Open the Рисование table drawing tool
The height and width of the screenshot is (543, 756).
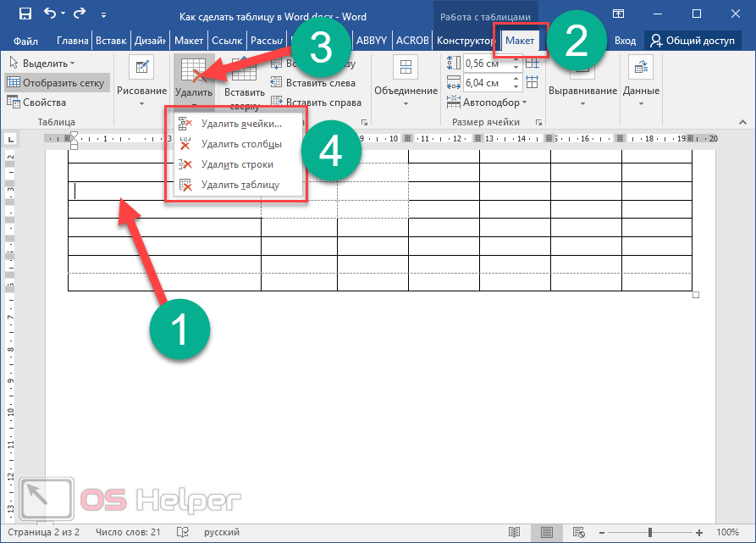(141, 78)
